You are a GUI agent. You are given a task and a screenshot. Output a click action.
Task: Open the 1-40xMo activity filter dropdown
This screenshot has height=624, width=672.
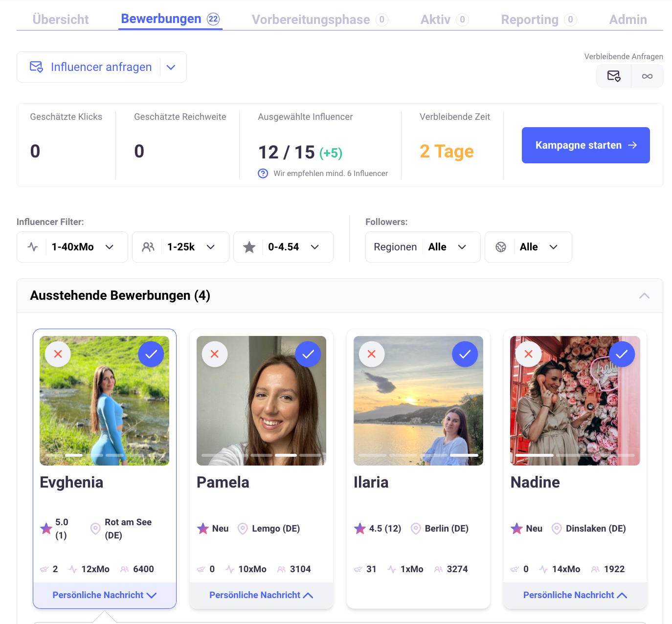point(72,247)
